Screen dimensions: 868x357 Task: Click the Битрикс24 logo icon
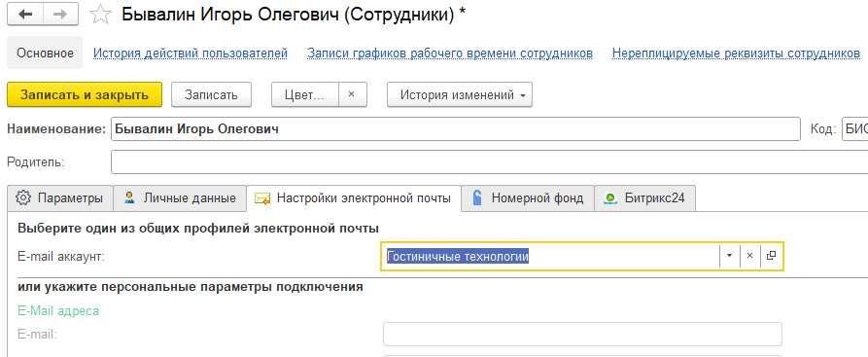click(x=610, y=198)
